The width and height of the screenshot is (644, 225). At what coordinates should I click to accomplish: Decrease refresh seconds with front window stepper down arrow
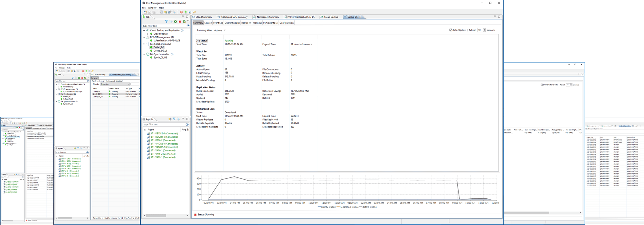click(484, 31)
